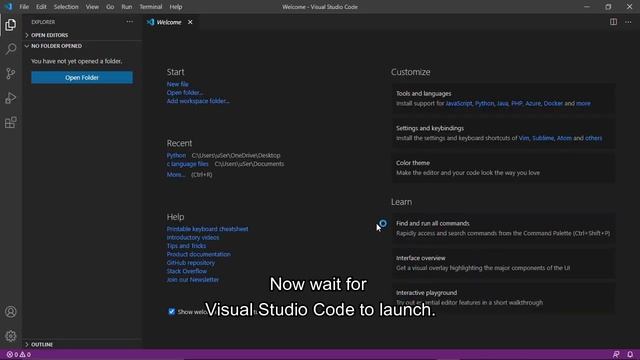Click the others keybindings link
Image resolution: width=640 pixels, height=360 pixels.
[593, 138]
